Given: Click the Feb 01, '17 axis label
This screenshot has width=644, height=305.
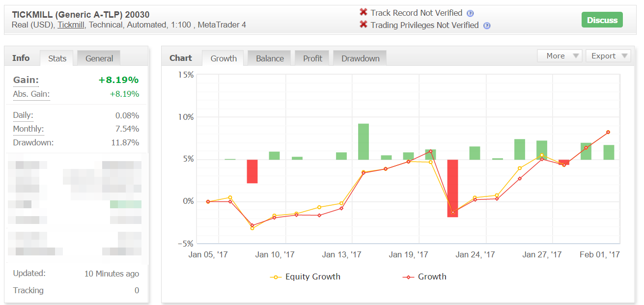Looking at the screenshot, I should [600, 254].
